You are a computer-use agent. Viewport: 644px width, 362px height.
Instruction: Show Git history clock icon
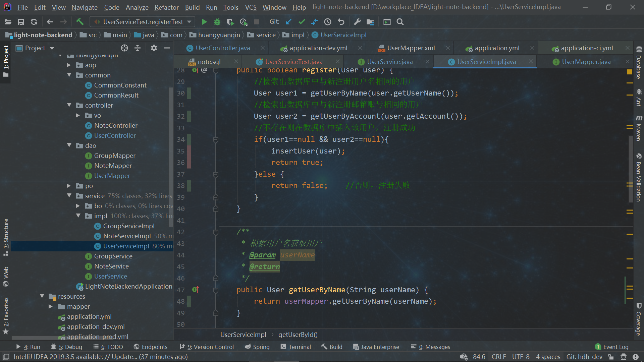coord(328,22)
